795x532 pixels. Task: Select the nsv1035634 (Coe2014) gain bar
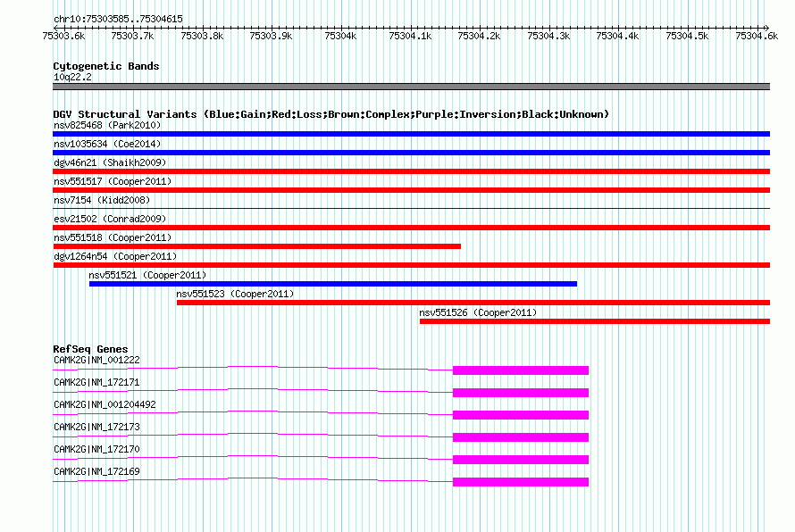411,153
